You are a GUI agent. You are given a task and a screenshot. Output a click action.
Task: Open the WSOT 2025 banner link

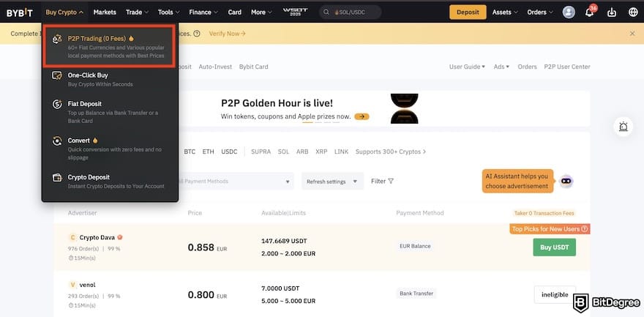pyautogui.click(x=296, y=12)
